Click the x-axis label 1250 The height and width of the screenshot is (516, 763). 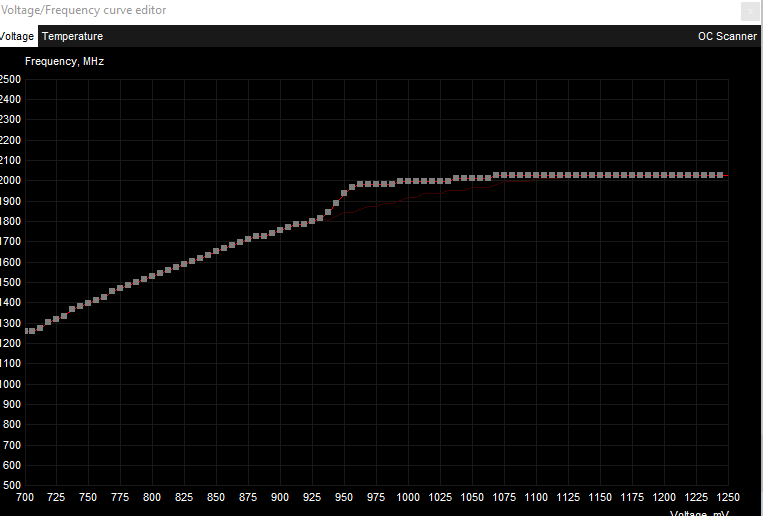pos(728,497)
